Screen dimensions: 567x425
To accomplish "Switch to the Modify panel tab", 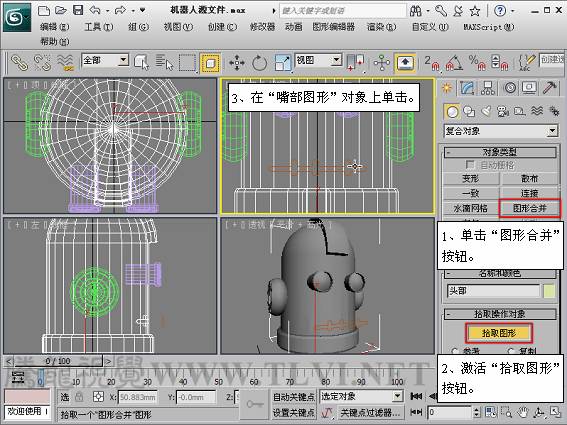I will click(x=467, y=88).
